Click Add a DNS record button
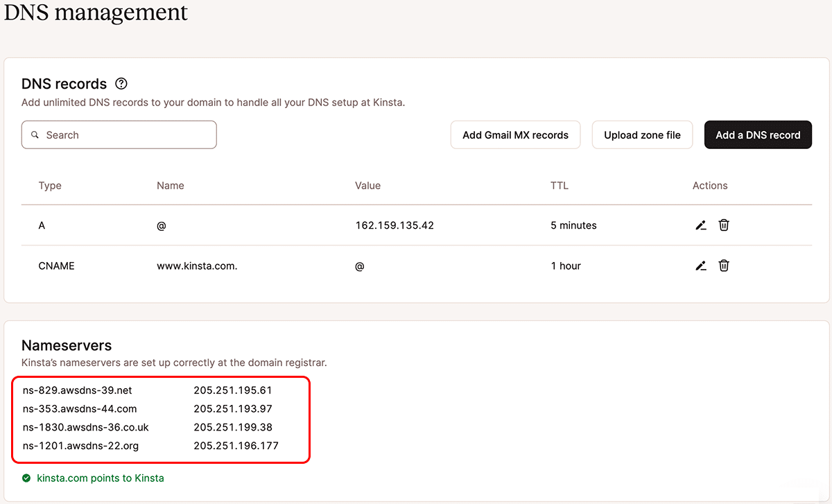Image resolution: width=832 pixels, height=504 pixels. [758, 135]
